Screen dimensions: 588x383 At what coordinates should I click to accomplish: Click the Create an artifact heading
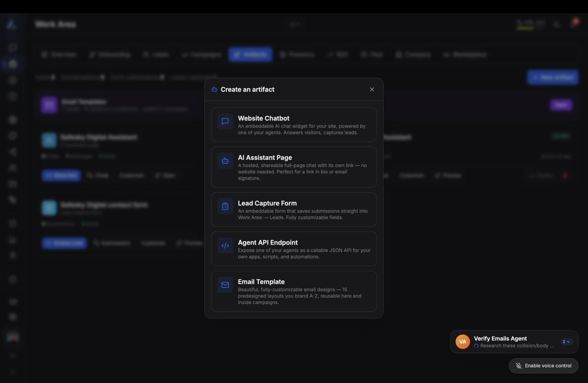[x=247, y=89]
